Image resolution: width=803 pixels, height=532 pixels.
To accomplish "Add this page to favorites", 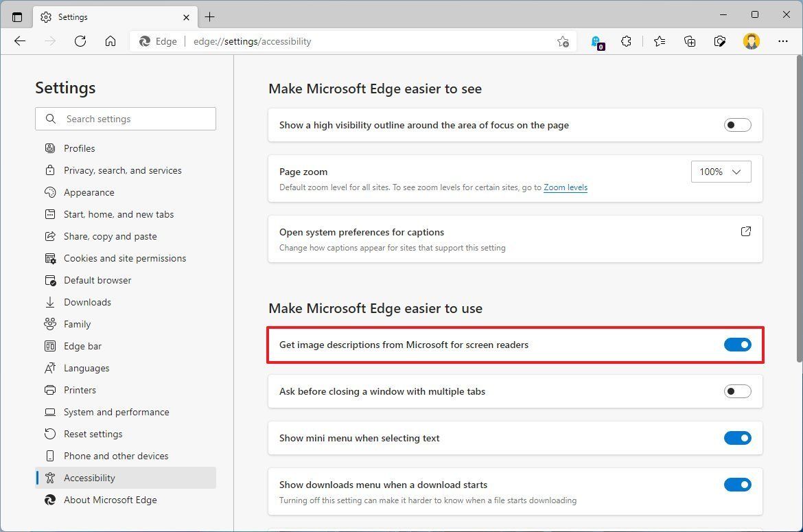I will [x=563, y=41].
